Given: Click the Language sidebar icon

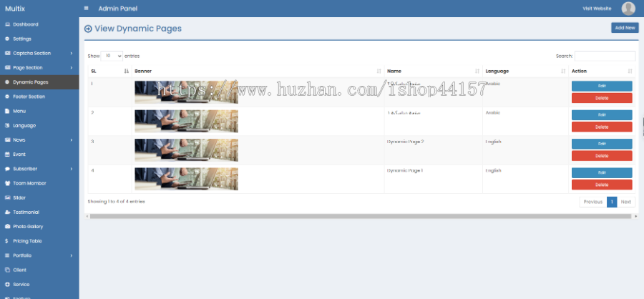Looking at the screenshot, I should (x=7, y=125).
